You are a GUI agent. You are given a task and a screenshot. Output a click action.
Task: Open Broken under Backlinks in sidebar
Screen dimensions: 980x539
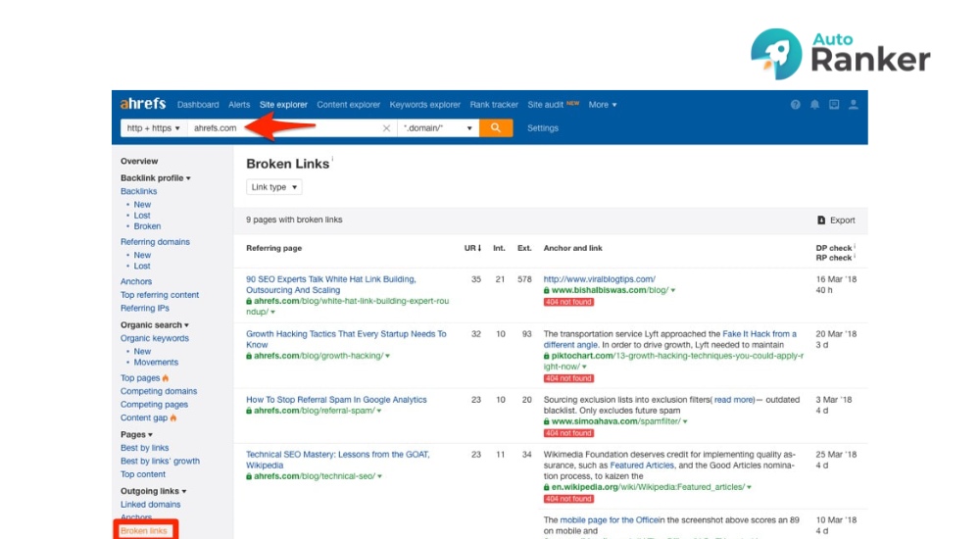[147, 226]
